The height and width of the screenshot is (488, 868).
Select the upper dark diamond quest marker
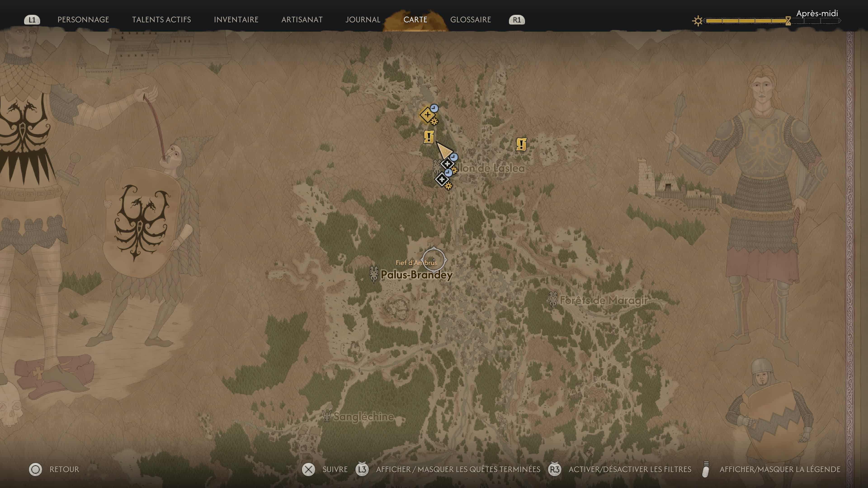pyautogui.click(x=447, y=164)
